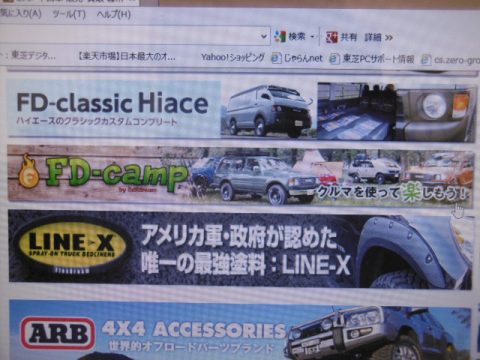This screenshot has width=480, height=360.
Task: Click 詳細 on the Google toolbar
Action: coord(373,37)
